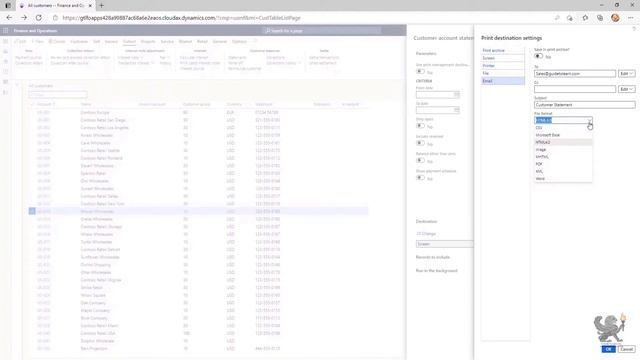Select Print archive destination
This screenshot has width=640, height=360.
click(x=503, y=51)
